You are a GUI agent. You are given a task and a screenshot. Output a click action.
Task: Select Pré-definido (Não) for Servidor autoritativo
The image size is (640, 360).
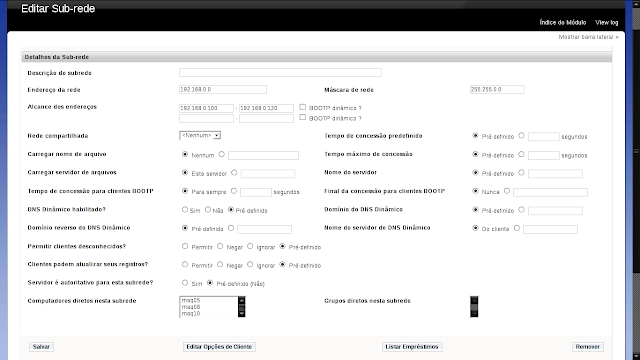pos(210,282)
